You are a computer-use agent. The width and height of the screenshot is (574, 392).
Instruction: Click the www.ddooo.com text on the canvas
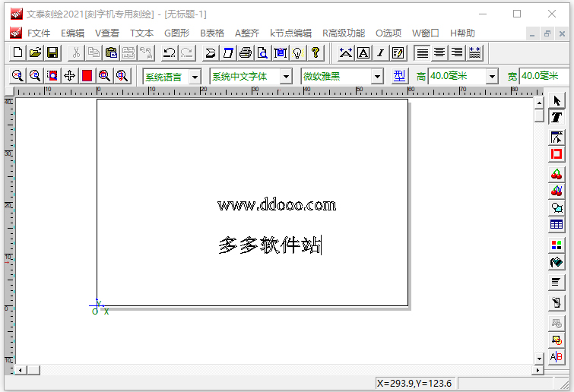[x=277, y=205]
